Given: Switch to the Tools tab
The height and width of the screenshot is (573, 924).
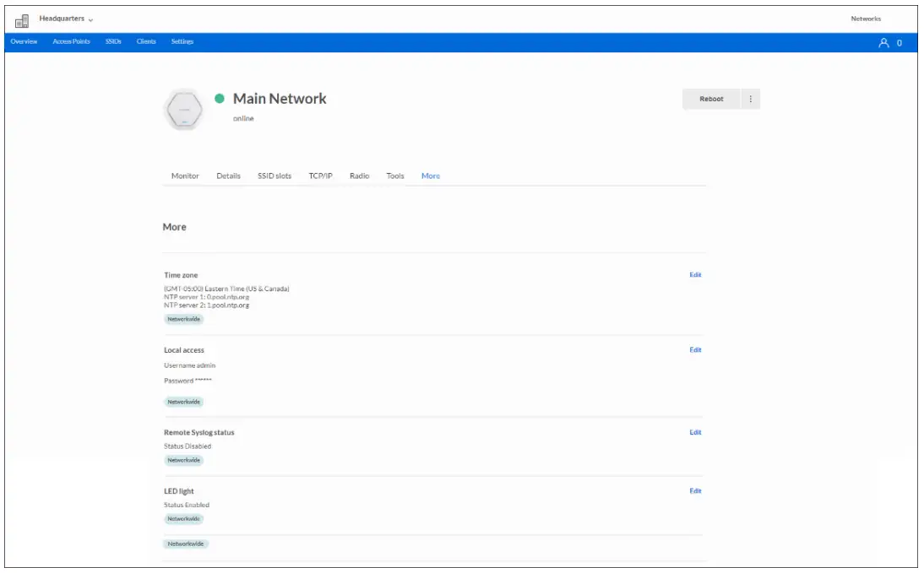Looking at the screenshot, I should [x=395, y=176].
